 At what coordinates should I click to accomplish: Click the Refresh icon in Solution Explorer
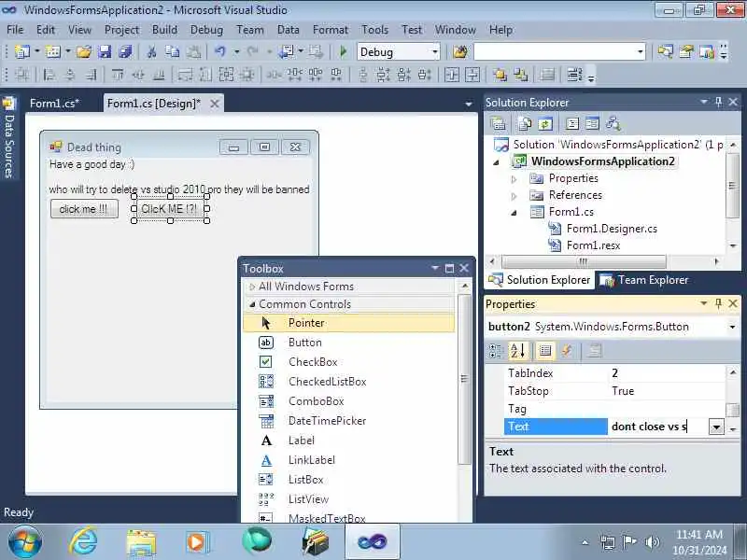pyautogui.click(x=545, y=124)
